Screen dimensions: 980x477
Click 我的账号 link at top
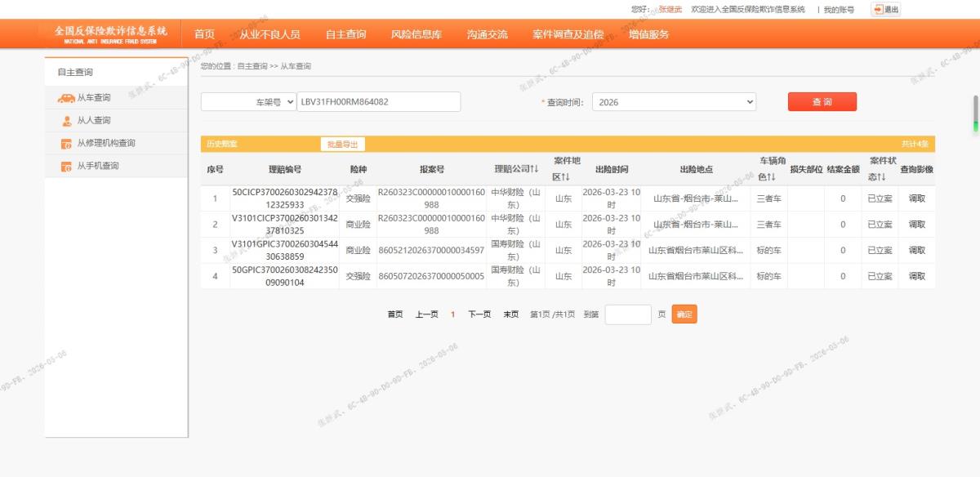839,10
